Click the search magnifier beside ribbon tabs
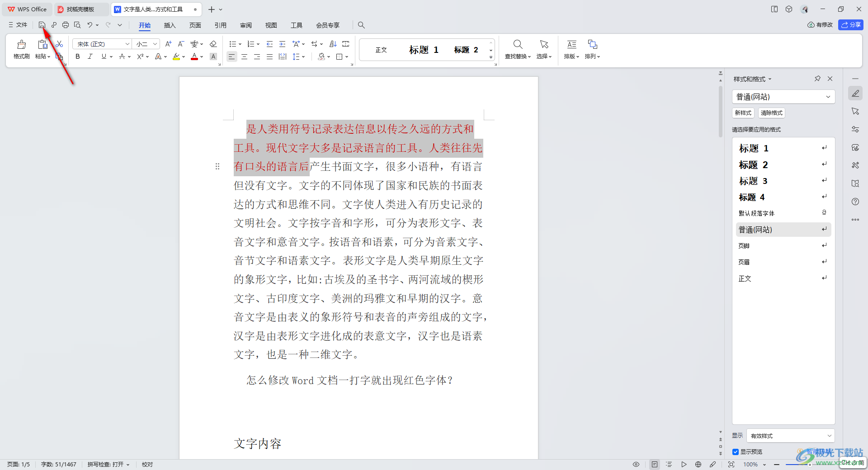This screenshot has height=470, width=868. coord(361,25)
